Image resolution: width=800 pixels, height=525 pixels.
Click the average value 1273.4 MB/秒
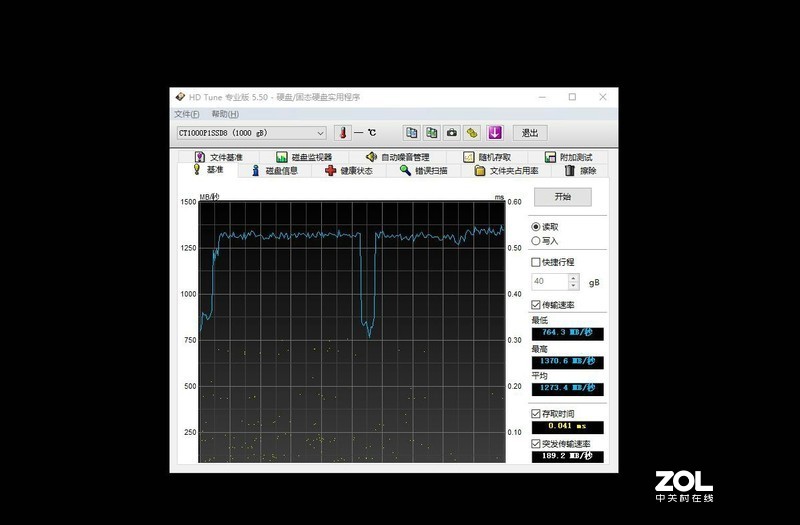click(567, 389)
